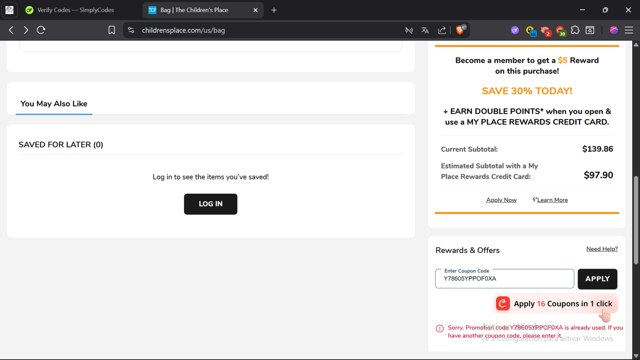Open the red extension with badge 2
The width and height of the screenshot is (640, 360).
tap(546, 31)
